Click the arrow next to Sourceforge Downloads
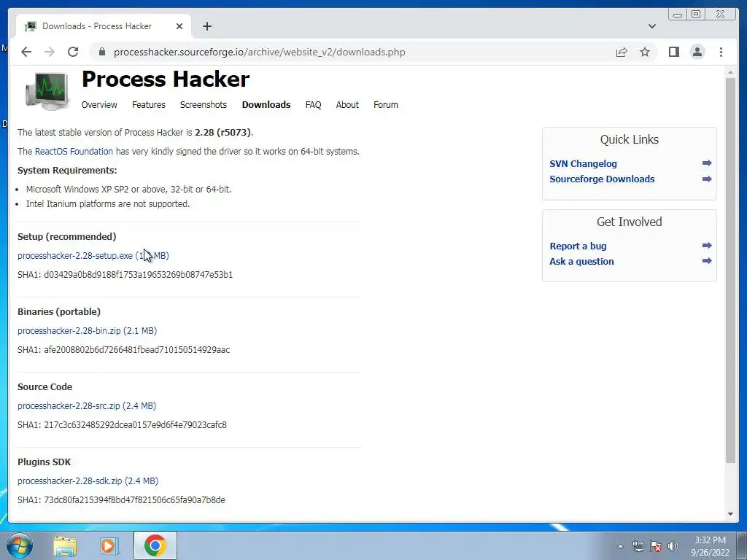 pos(706,179)
